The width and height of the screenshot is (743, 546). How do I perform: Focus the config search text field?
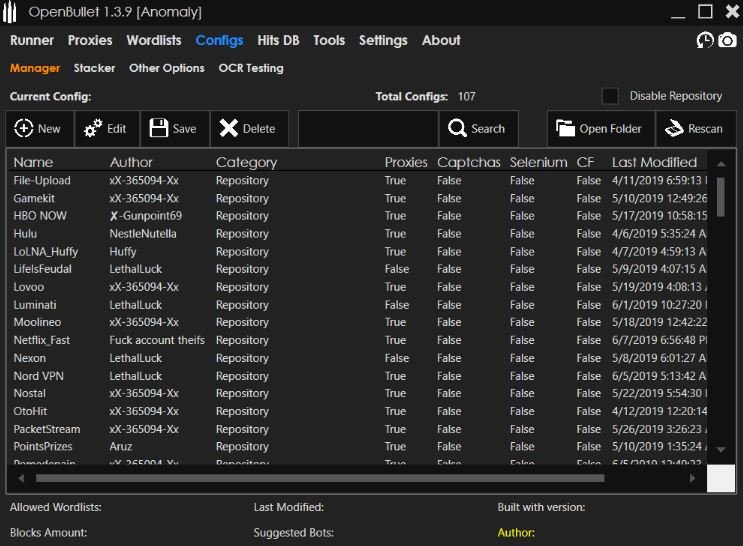(368, 128)
